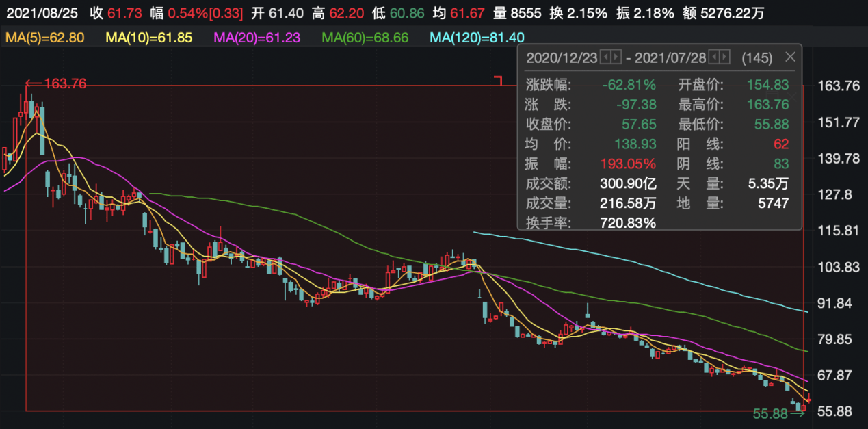
Task: Select the MA(120)=81.40 indicator label
Action: click(477, 37)
